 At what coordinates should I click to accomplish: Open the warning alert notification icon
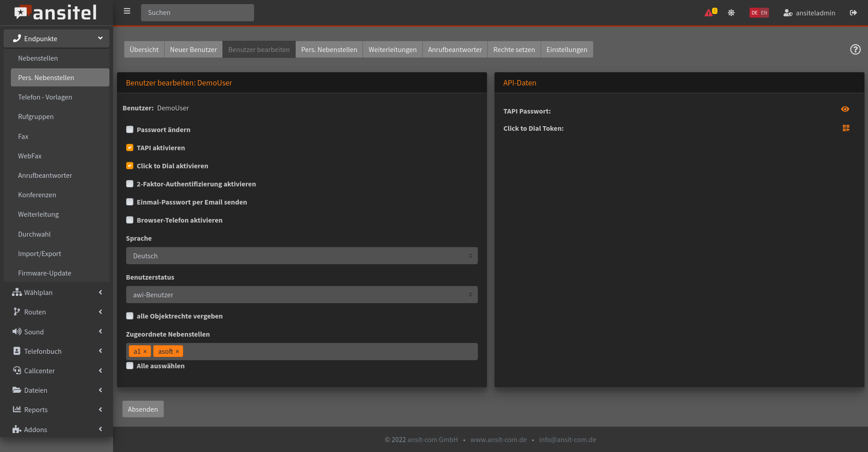pos(709,13)
